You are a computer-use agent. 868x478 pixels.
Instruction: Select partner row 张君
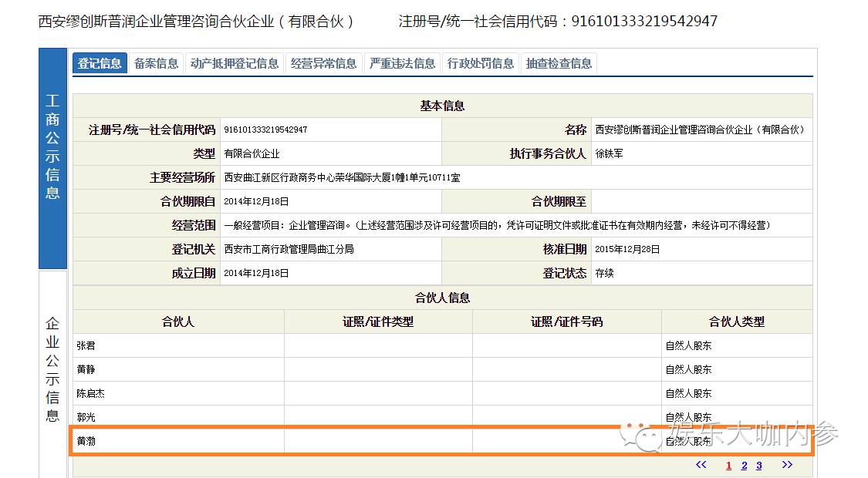coord(86,346)
